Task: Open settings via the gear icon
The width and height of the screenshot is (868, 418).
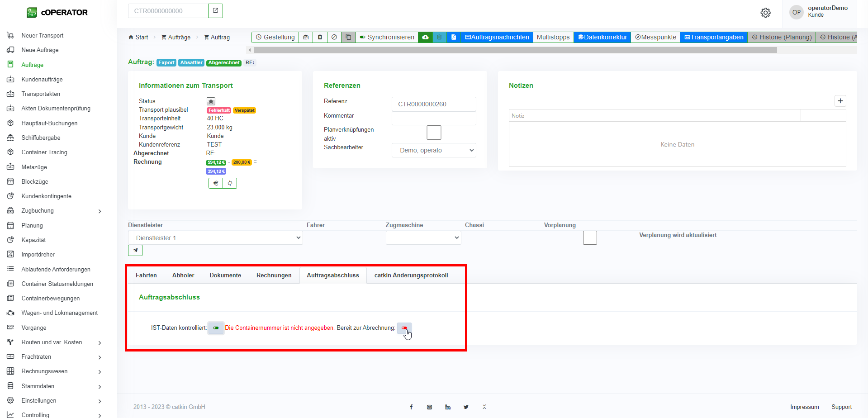Action: point(765,13)
